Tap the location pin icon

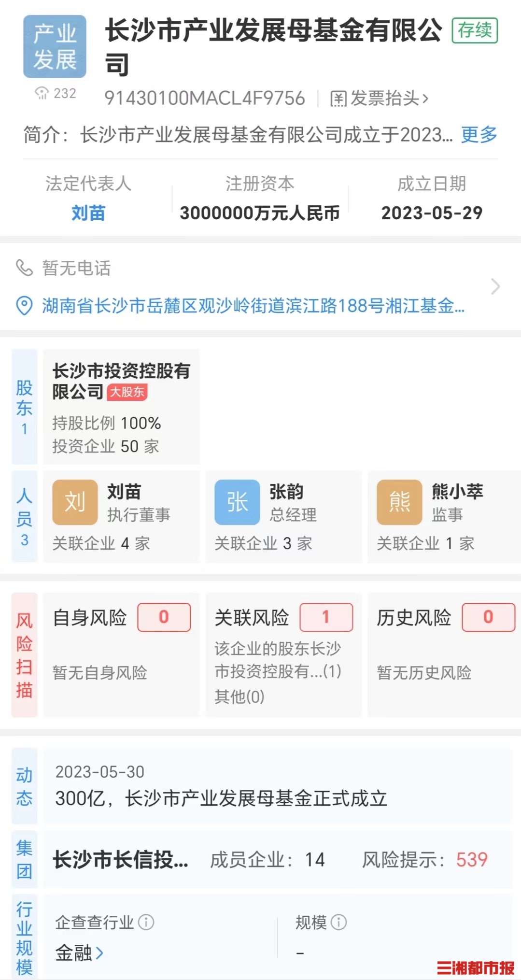coord(24,306)
